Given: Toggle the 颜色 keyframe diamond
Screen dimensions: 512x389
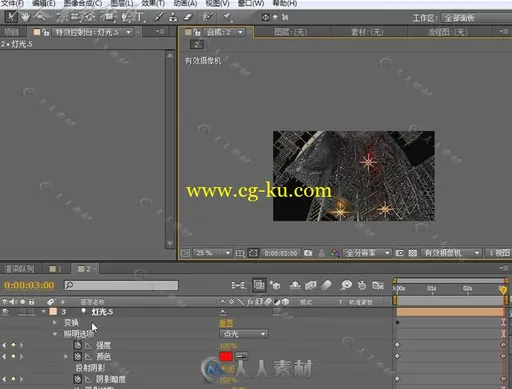Looking at the screenshot, I should tap(13, 356).
